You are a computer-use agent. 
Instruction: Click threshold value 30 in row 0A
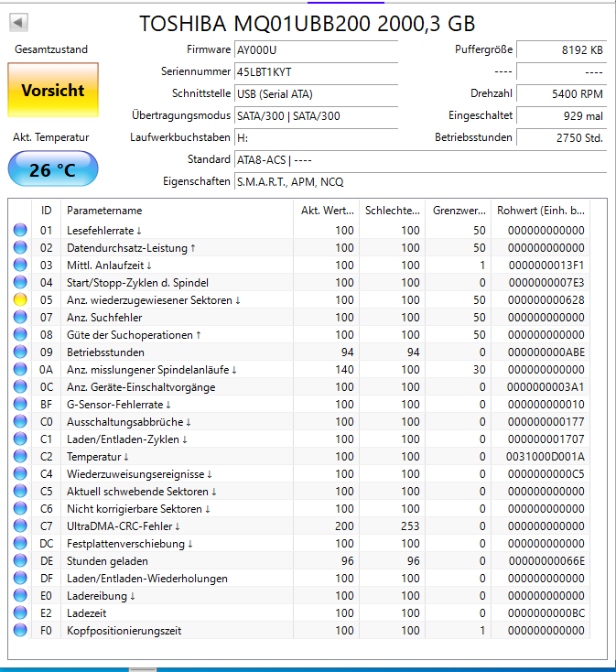480,370
